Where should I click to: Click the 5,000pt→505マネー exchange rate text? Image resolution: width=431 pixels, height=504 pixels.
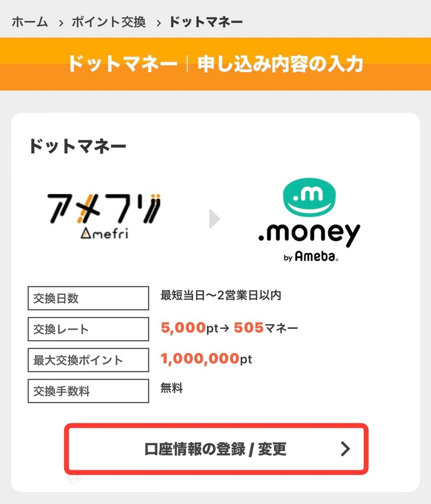229,328
